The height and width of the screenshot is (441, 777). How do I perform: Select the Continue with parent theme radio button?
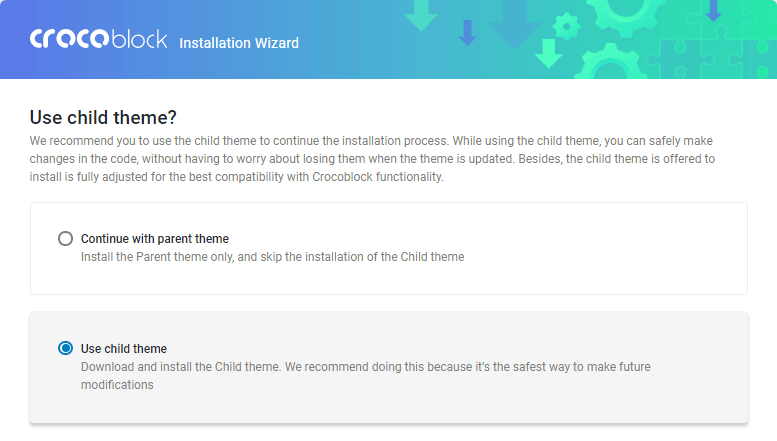click(x=65, y=239)
